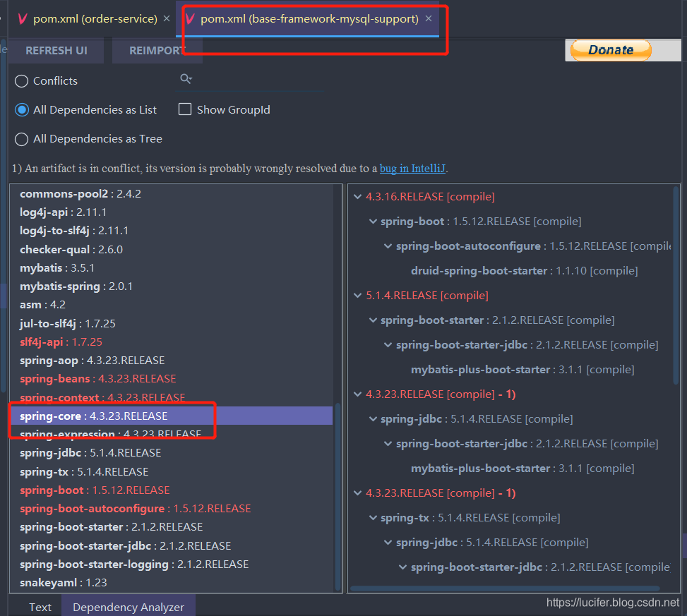Enable the Show GroupId checkbox

click(x=186, y=109)
